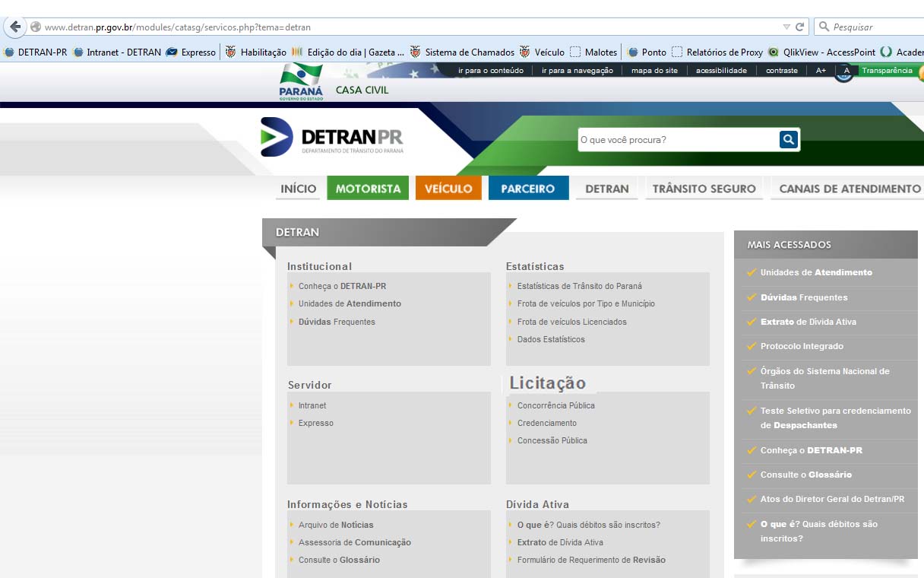The width and height of the screenshot is (924, 578).
Task: Click the Paraná government logo
Action: pyautogui.click(x=301, y=82)
